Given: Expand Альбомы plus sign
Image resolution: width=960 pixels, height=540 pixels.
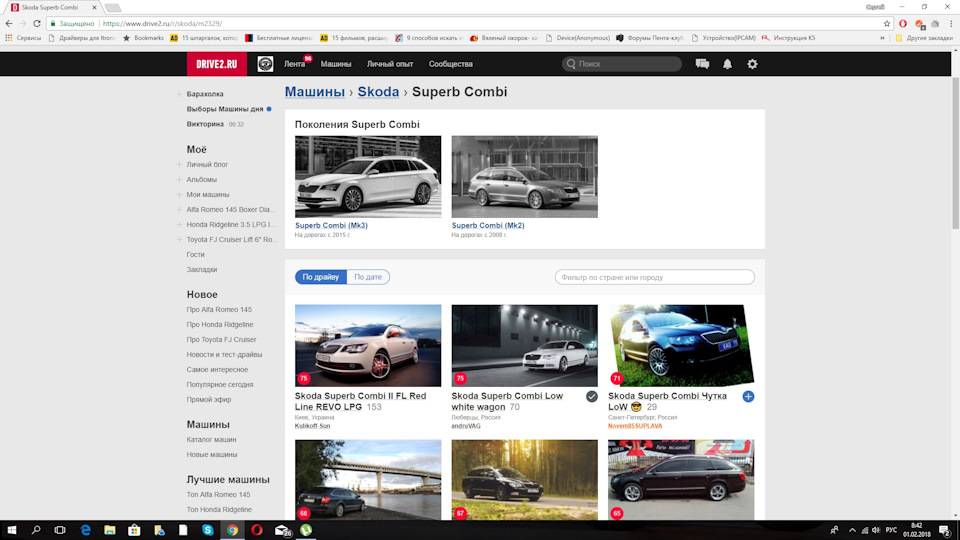Looking at the screenshot, I should [x=179, y=179].
